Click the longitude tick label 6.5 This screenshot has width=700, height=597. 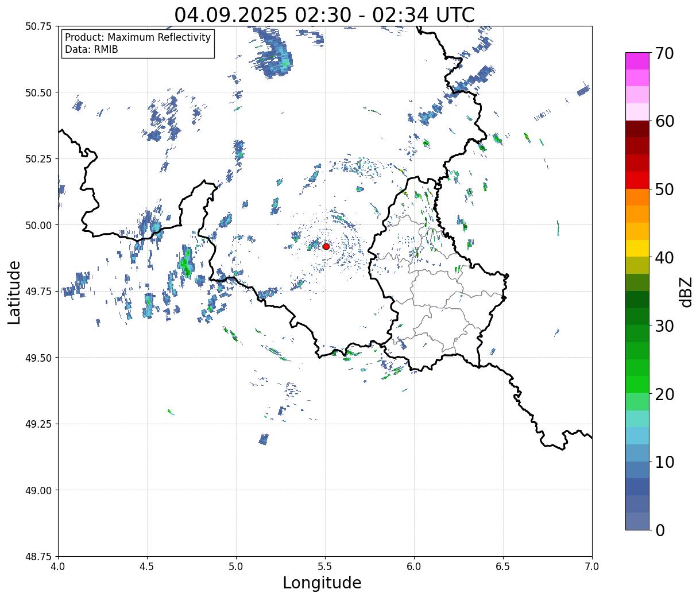[x=503, y=567]
